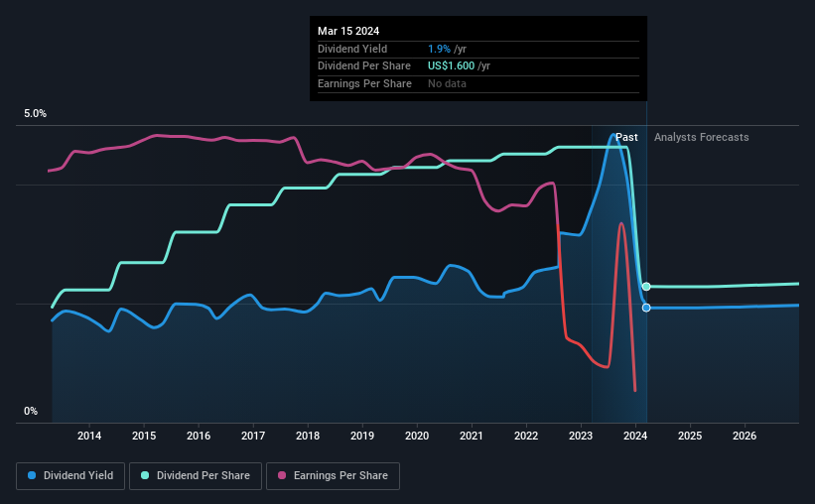Image resolution: width=815 pixels, height=504 pixels.
Task: Click the pink Earnings Per Share legend dot
Action: 282,475
